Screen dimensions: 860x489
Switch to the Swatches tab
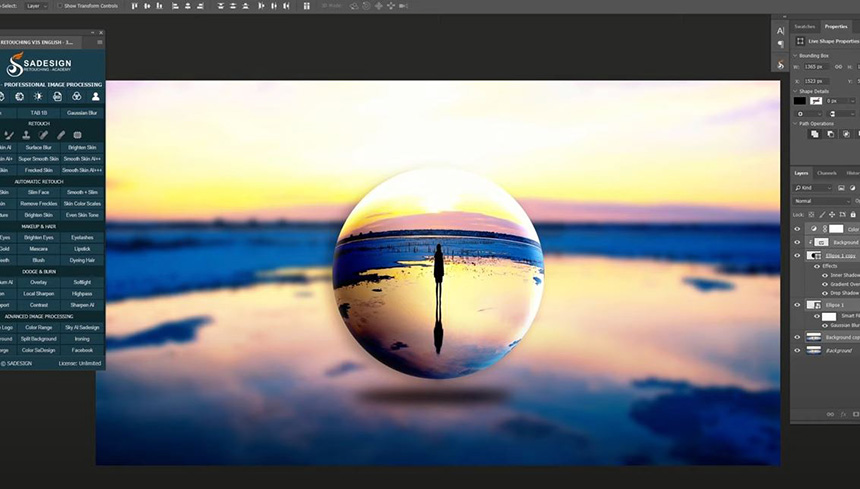pyautogui.click(x=805, y=26)
